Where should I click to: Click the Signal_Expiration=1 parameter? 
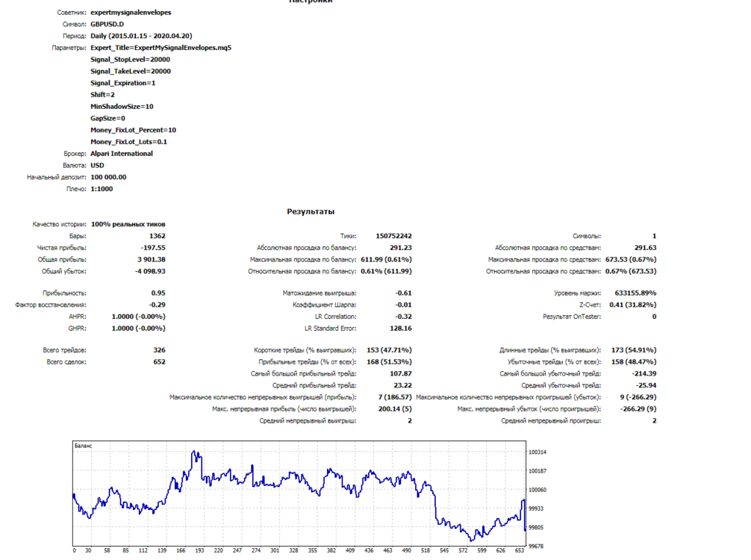pos(123,83)
